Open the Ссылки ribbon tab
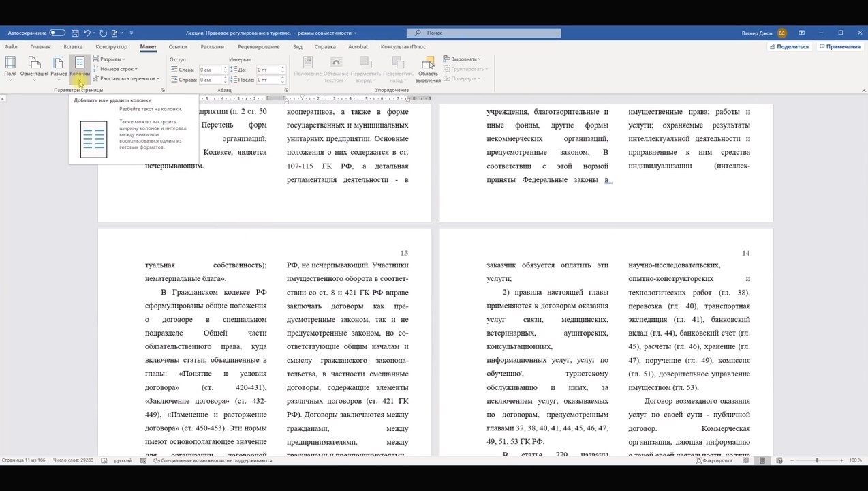The image size is (868, 491). pos(178,47)
